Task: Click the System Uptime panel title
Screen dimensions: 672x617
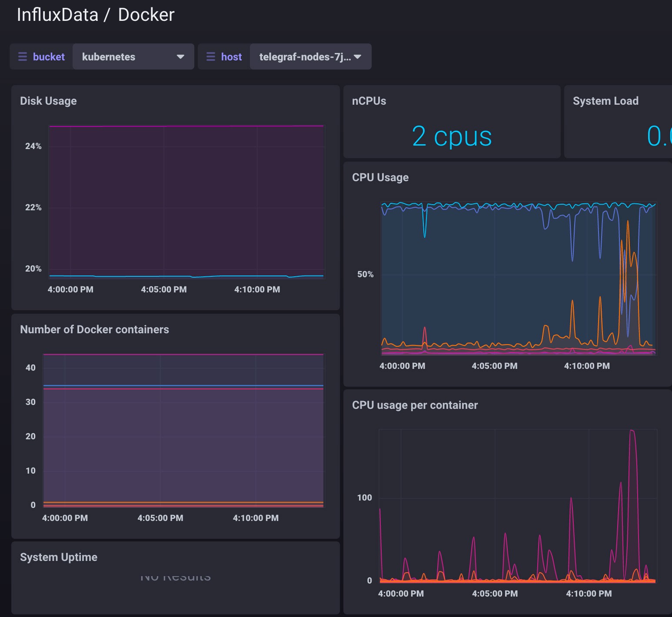Action: coord(58,557)
